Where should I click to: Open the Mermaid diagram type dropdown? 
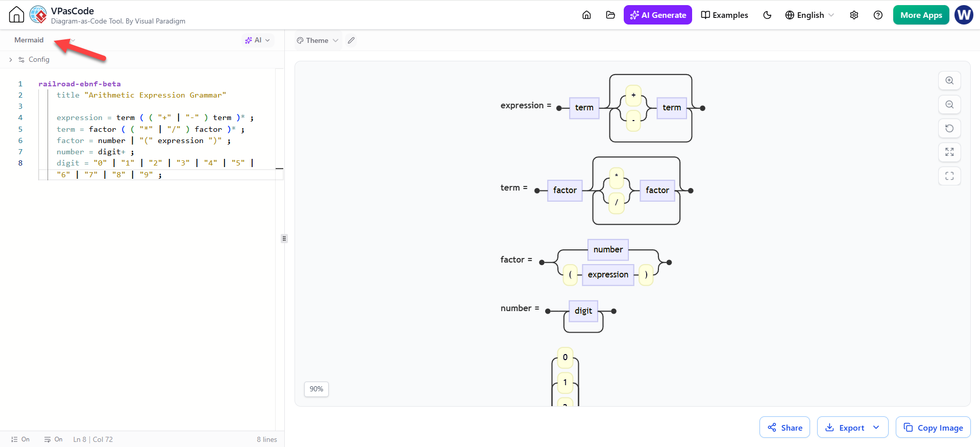[x=45, y=40]
